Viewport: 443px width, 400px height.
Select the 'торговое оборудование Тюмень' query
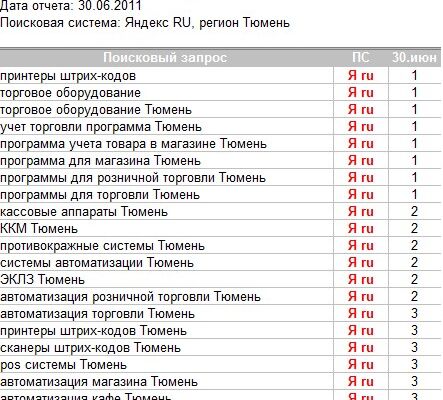tap(96, 110)
